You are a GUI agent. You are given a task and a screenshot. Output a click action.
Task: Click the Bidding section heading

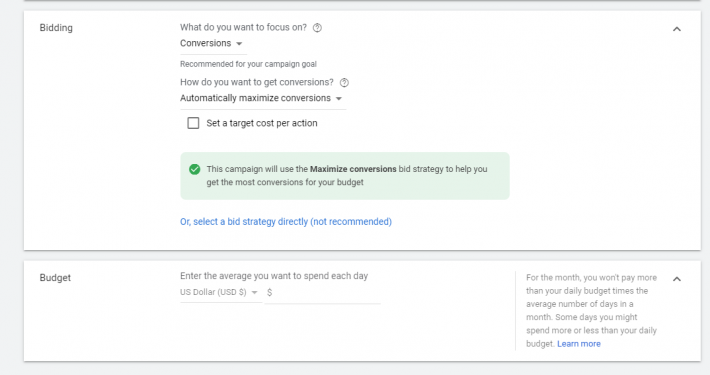pos(56,28)
